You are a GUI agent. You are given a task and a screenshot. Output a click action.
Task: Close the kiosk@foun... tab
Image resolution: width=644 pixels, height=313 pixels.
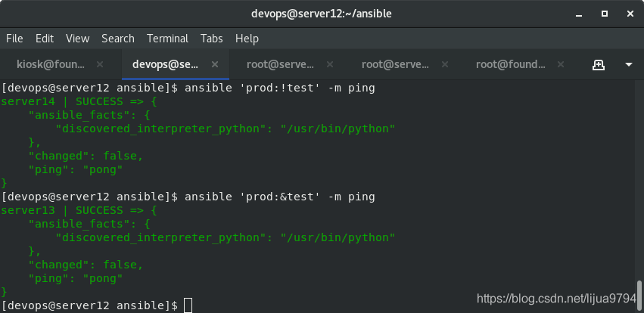(100, 64)
